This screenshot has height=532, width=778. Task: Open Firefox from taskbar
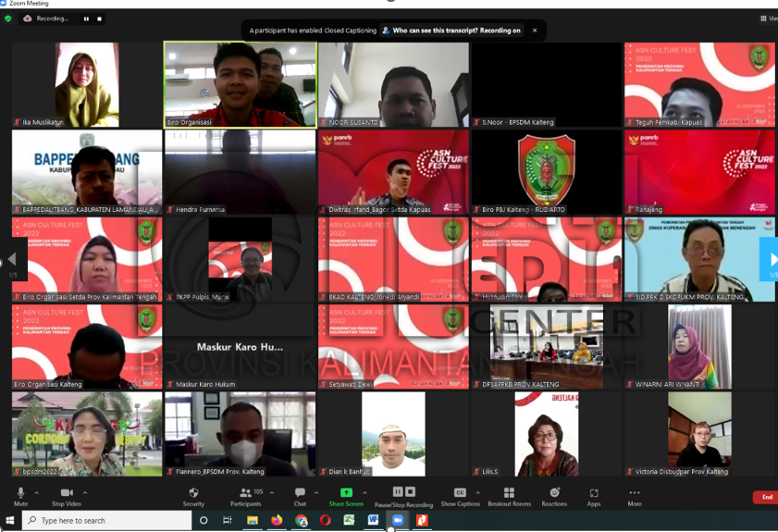[277, 520]
